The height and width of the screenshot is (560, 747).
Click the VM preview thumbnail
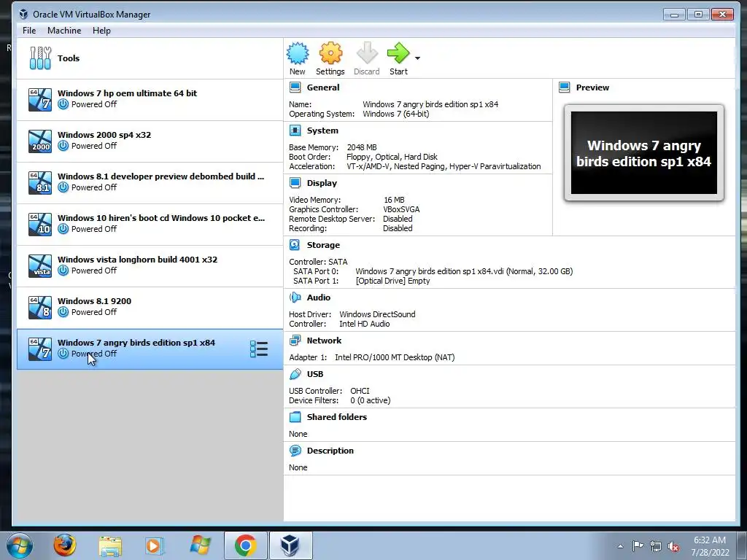click(643, 153)
